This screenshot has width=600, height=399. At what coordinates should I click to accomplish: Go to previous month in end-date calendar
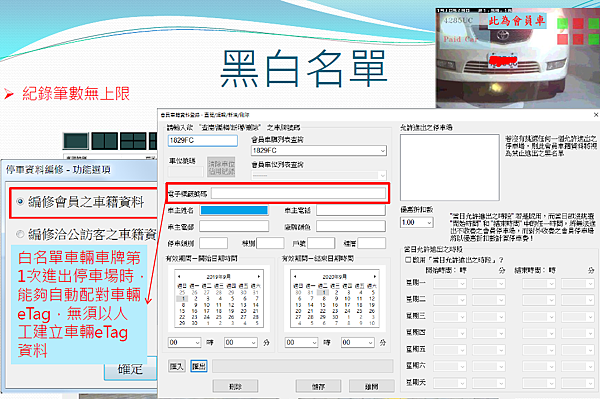pyautogui.click(x=295, y=276)
